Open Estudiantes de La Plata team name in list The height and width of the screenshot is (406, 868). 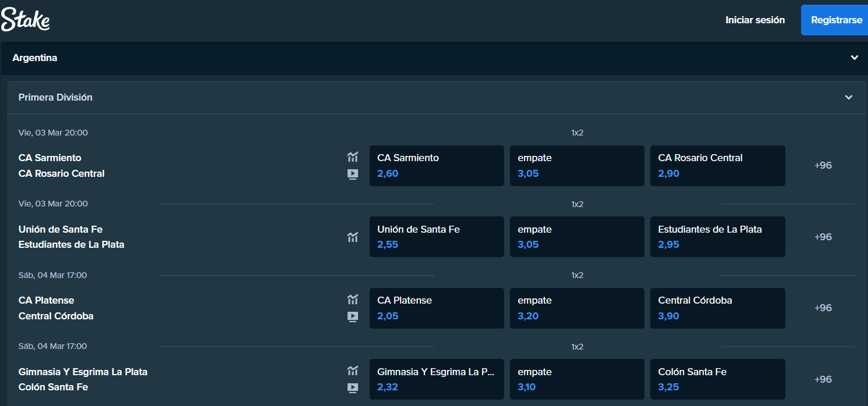pos(72,244)
